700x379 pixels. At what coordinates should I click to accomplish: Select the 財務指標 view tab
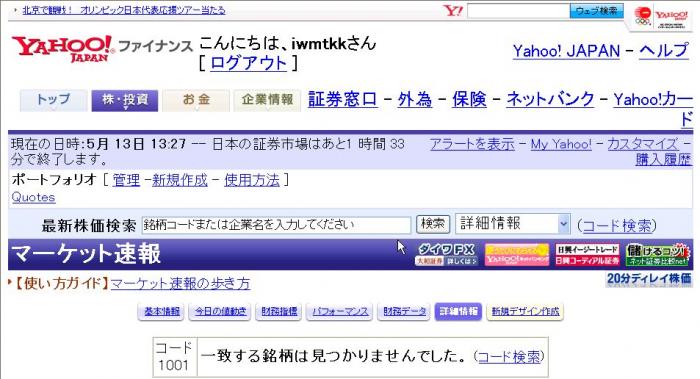point(279,312)
